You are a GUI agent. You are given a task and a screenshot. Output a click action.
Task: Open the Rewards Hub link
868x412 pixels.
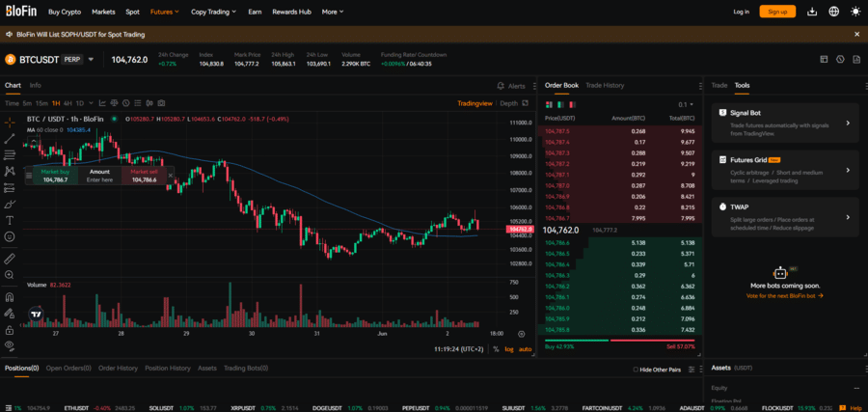[291, 12]
